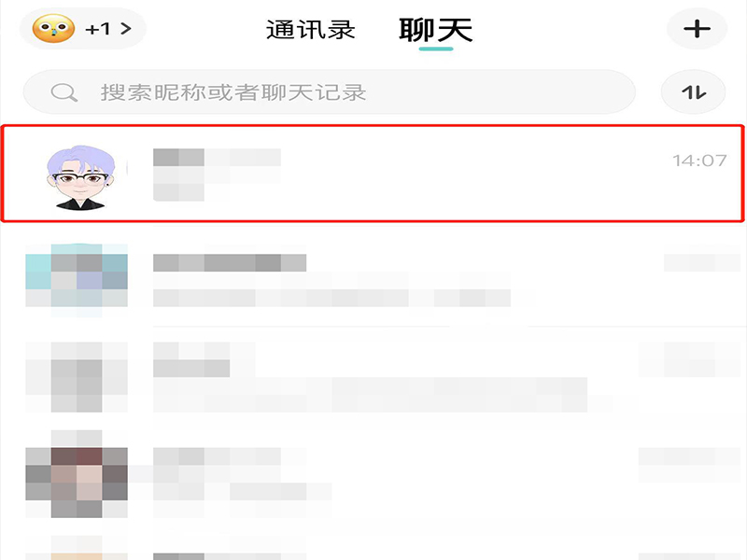Screen dimensions: 747x560
Task: Click the magnifying glass search icon
Action: point(64,92)
